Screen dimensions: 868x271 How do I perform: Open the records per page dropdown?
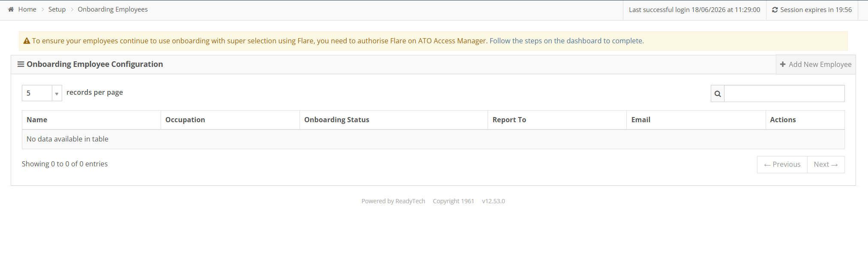click(42, 93)
